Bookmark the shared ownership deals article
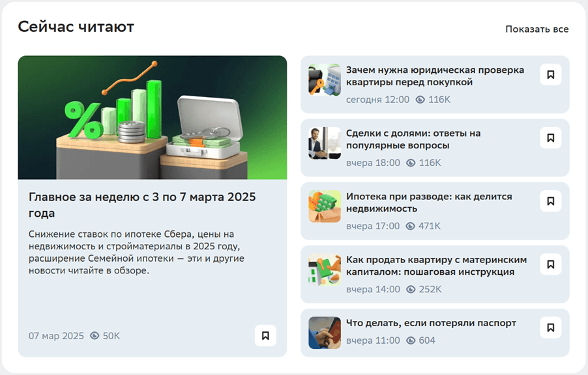The height and width of the screenshot is (375, 588). 550,138
